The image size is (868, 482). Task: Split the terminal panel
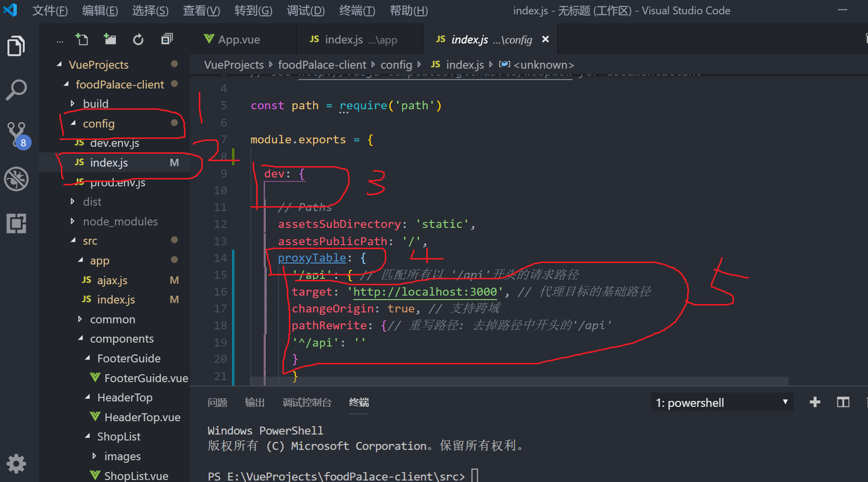[843, 402]
